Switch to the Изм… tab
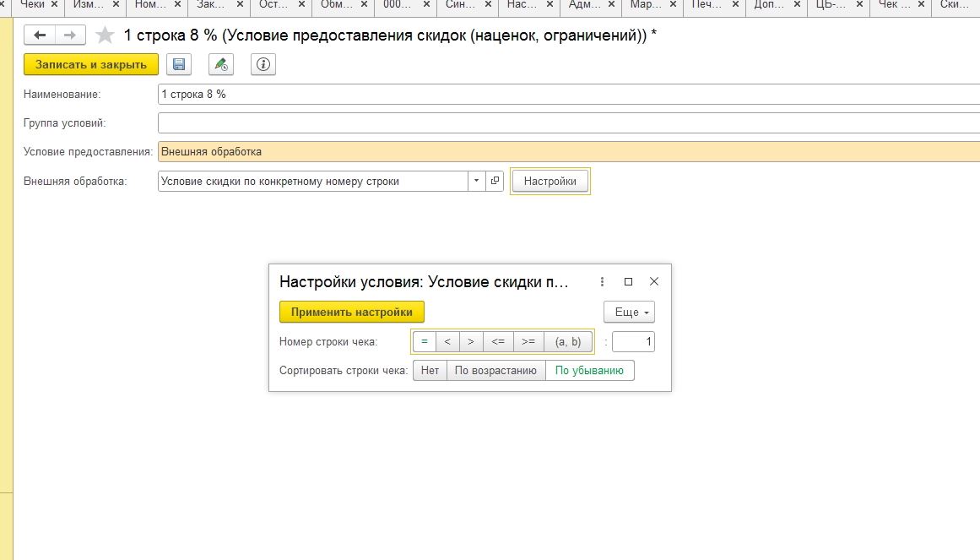980x560 pixels. (89, 4)
